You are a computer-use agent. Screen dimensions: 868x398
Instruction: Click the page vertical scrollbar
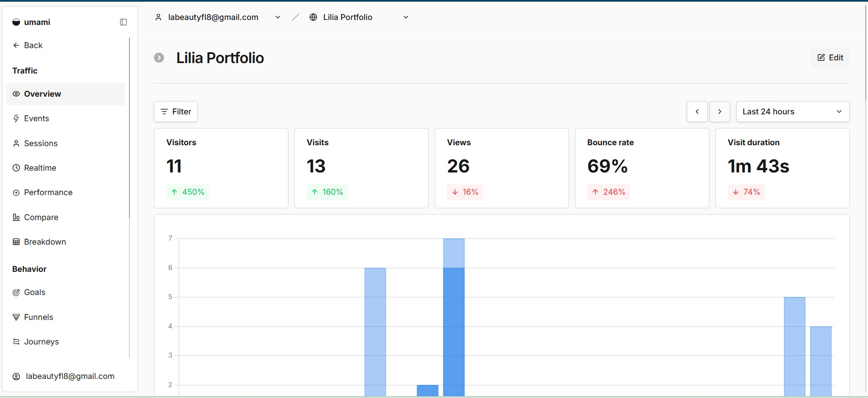click(866, 52)
